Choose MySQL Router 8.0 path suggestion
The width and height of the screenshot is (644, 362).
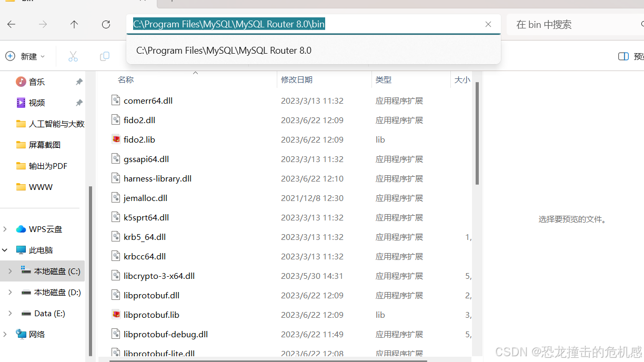[313, 51]
